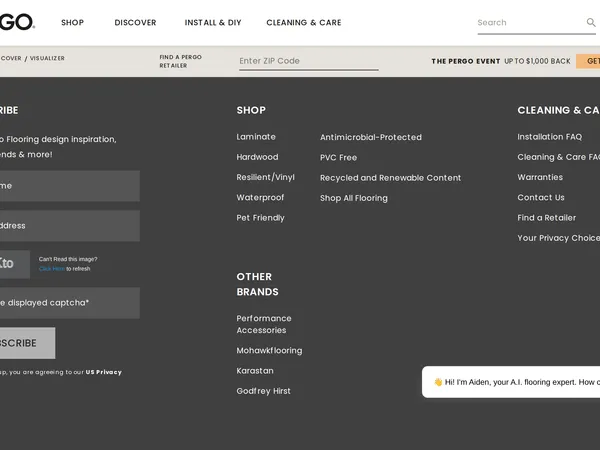Open the Find a Retailer footer link

coord(546,218)
